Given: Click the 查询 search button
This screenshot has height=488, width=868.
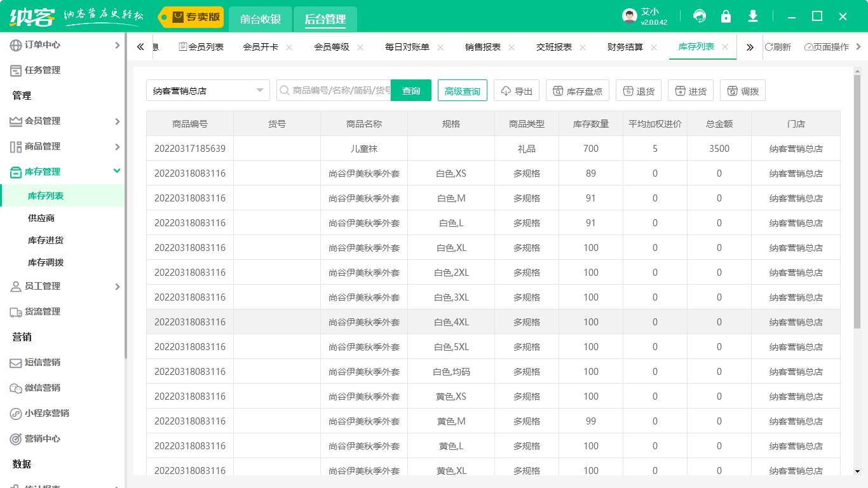Looking at the screenshot, I should 410,90.
